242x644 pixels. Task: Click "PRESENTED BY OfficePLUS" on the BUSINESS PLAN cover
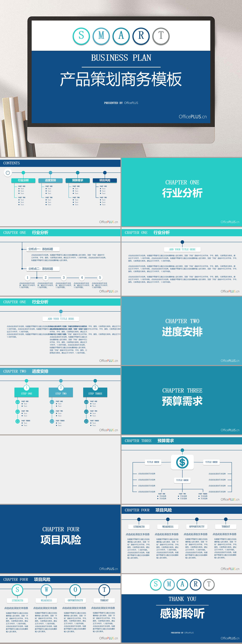[121, 103]
